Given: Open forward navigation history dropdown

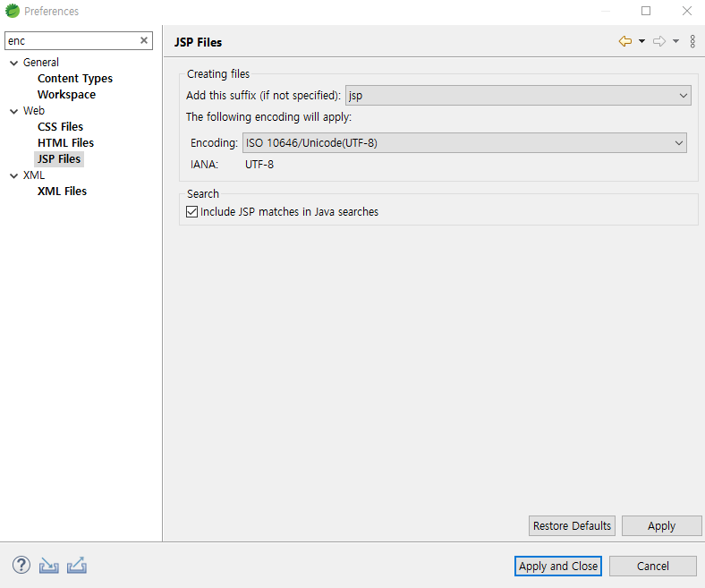Looking at the screenshot, I should point(675,41).
